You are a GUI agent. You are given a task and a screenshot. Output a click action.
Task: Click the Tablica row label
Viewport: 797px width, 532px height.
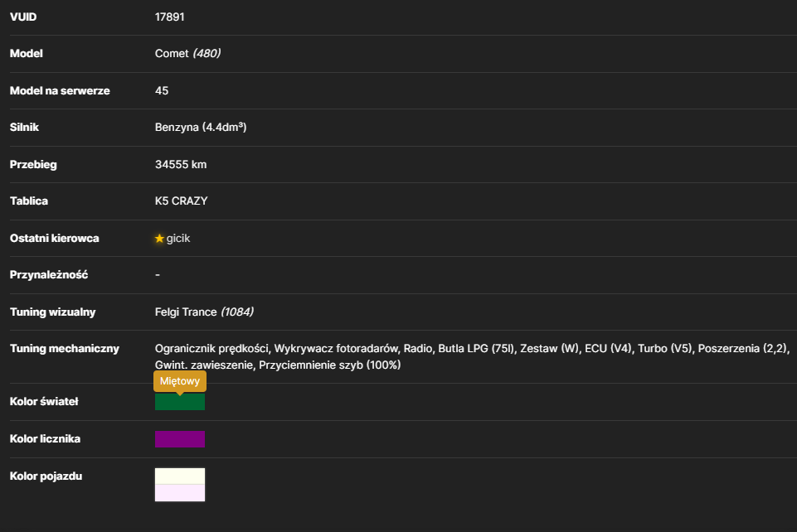[29, 201]
